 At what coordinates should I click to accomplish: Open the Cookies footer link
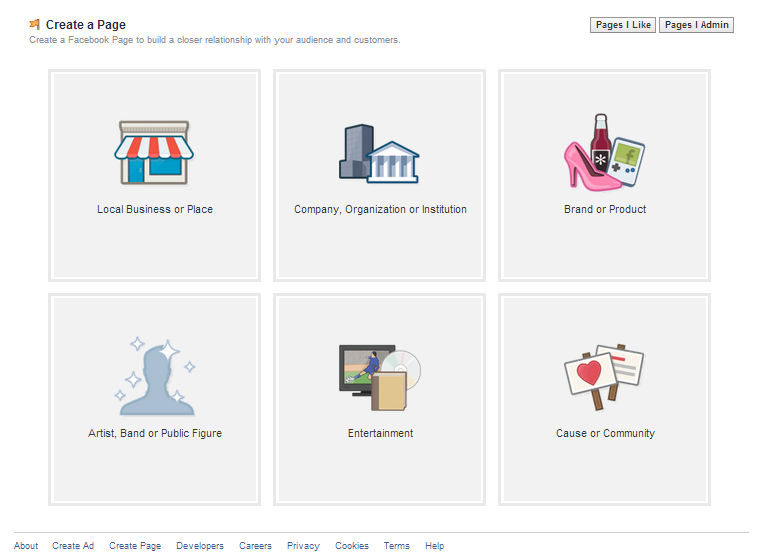coord(352,546)
